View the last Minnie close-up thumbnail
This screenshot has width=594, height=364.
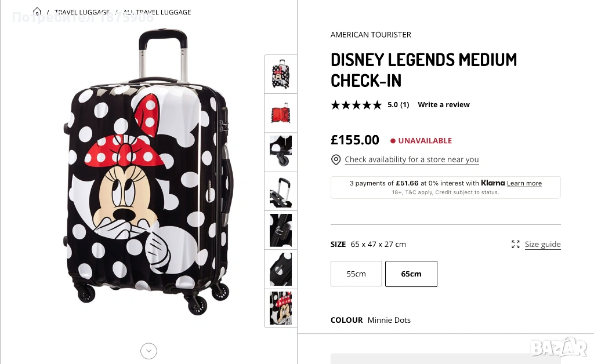(281, 308)
